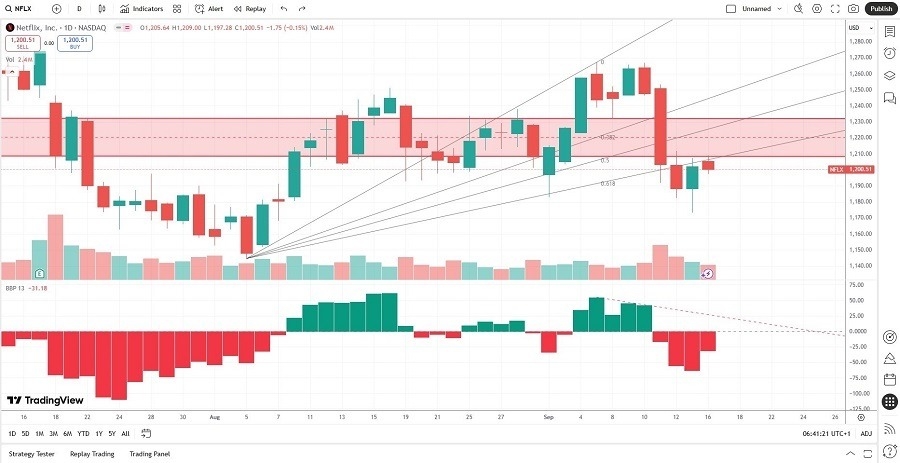The image size is (900, 463).
Task: Click the Publish button
Action: [881, 8]
